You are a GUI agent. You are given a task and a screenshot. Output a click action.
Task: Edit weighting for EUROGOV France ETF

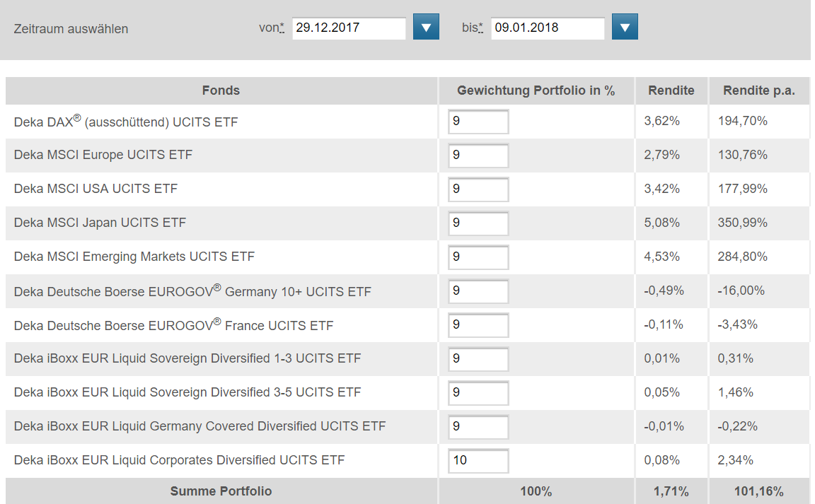click(478, 325)
